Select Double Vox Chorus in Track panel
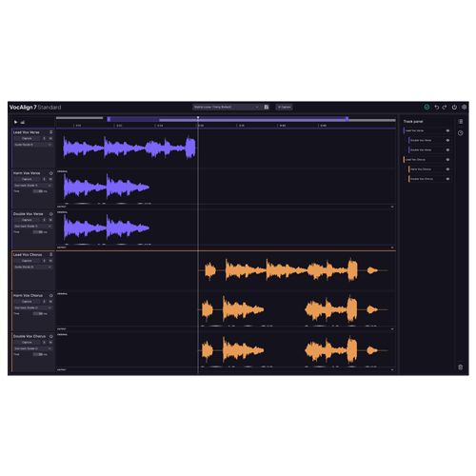Screen dimensions: 476x476 point(430,179)
